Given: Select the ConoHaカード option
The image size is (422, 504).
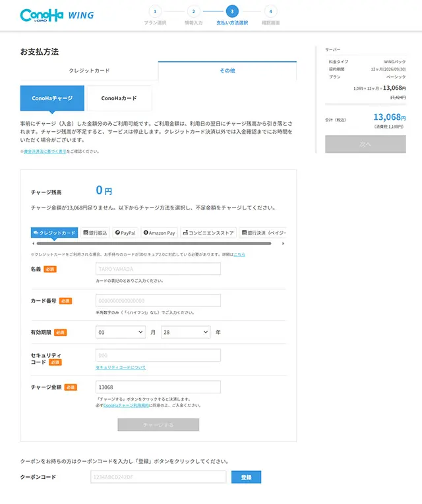Looking at the screenshot, I should click(119, 98).
